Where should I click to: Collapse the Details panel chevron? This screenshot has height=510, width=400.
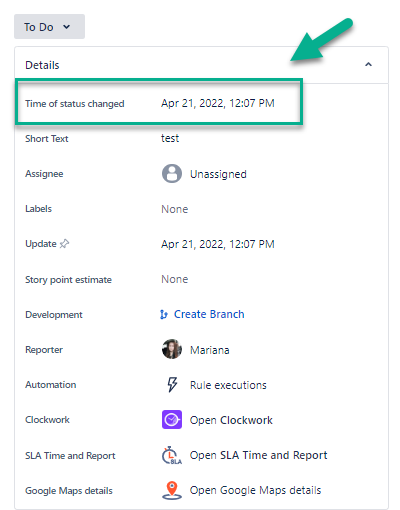point(368,64)
